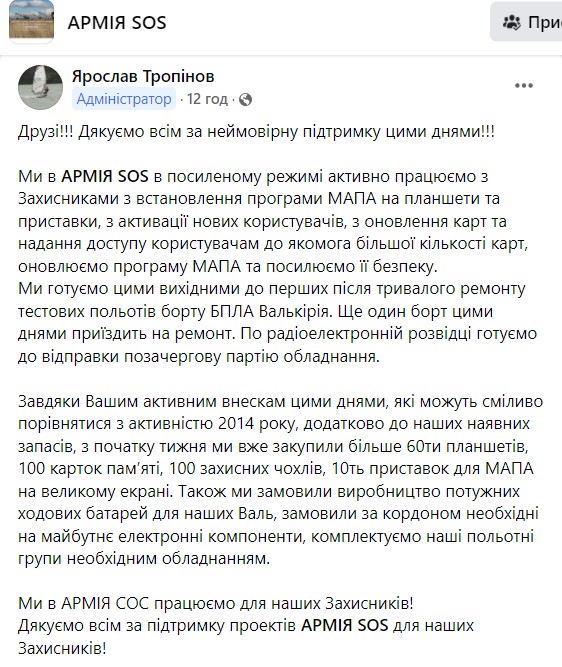Click the final word Захисників! of the post
The width and height of the screenshot is (562, 667).
(62, 648)
